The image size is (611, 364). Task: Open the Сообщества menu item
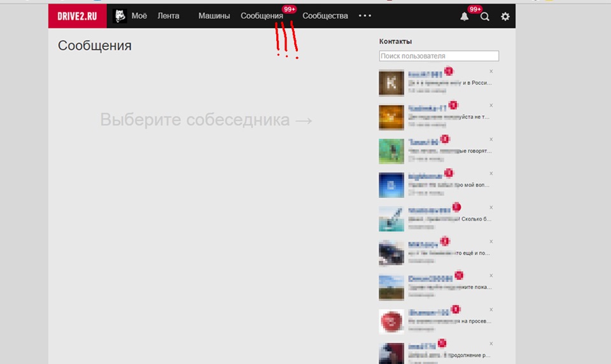[325, 15]
